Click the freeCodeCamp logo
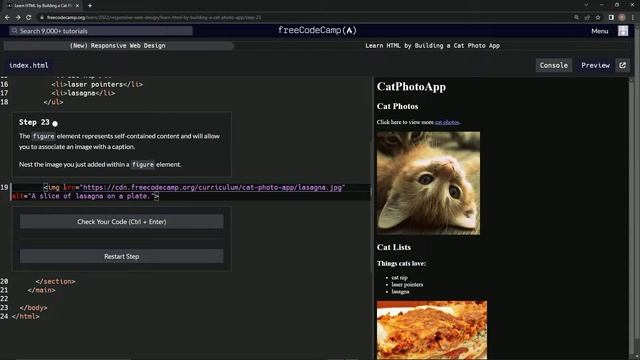The width and height of the screenshot is (640, 360). [317, 31]
